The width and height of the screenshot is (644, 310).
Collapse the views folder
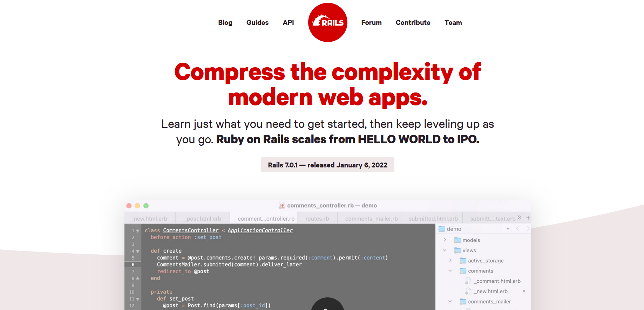pyautogui.click(x=445, y=250)
